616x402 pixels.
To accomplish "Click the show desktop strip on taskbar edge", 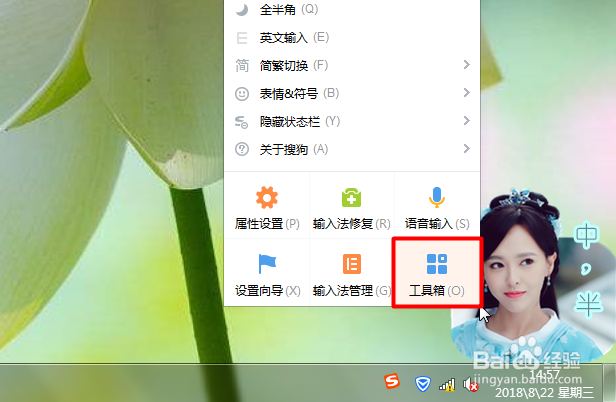I will tap(609, 383).
